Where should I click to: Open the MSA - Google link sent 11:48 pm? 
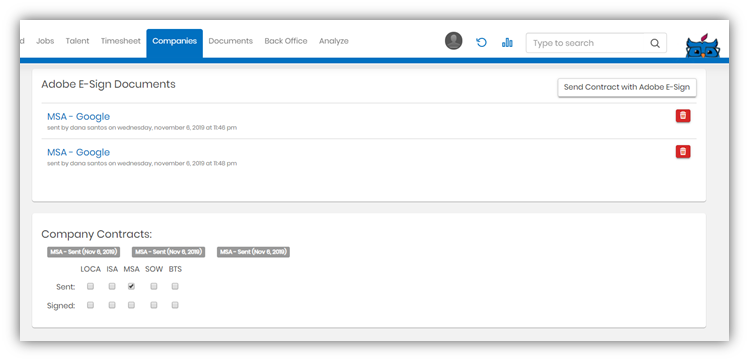click(x=78, y=152)
